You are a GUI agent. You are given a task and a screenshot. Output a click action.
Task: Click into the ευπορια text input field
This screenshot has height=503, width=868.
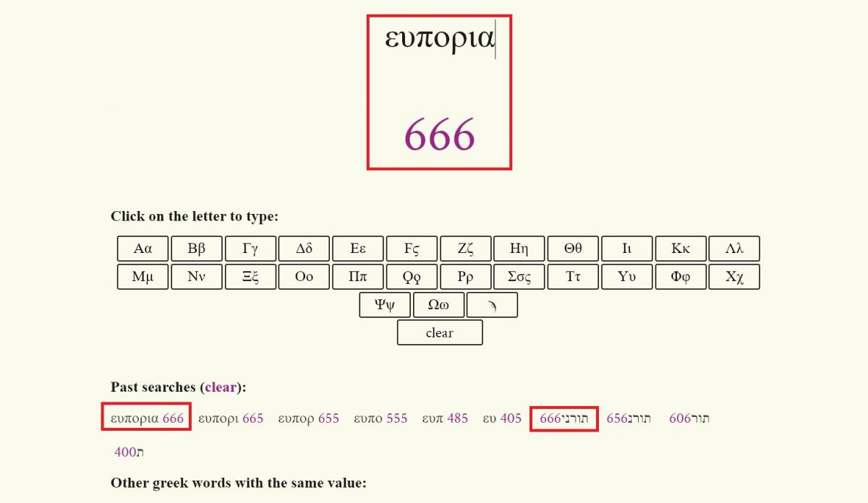click(439, 40)
